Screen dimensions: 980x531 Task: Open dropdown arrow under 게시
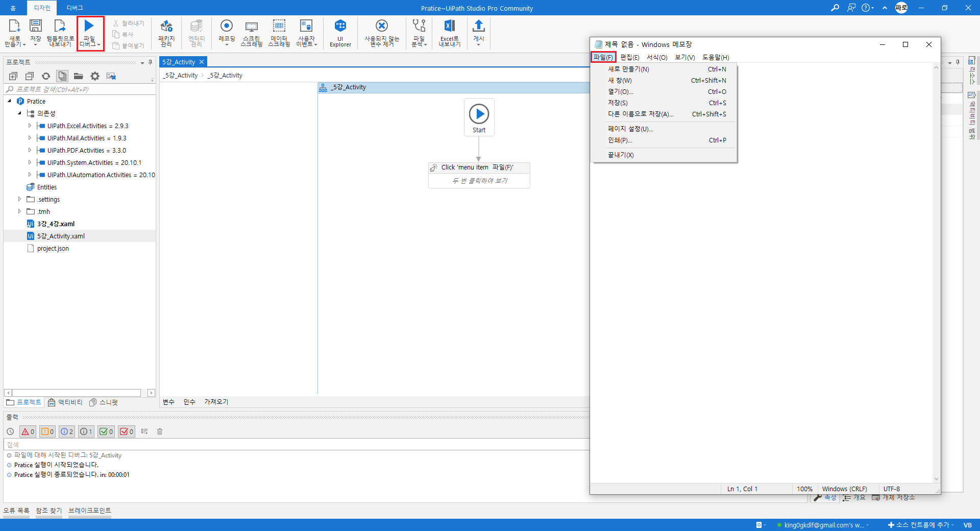point(478,45)
